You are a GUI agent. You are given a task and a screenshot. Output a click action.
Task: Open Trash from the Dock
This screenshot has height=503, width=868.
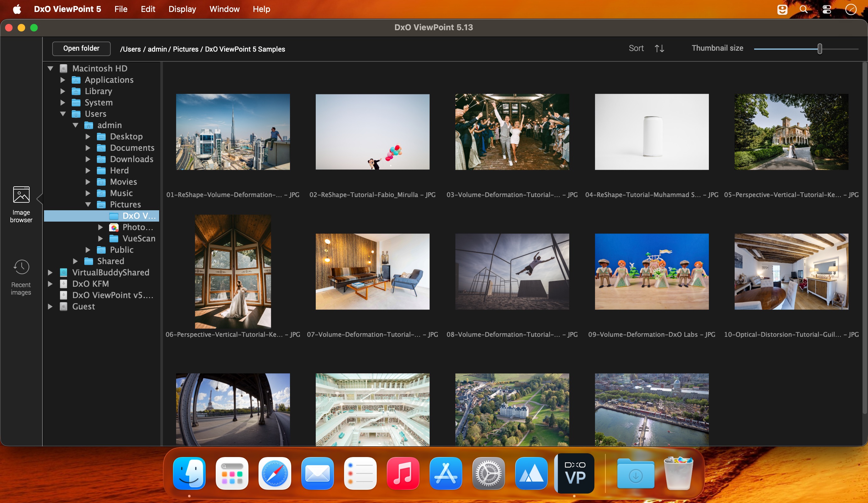(x=679, y=473)
